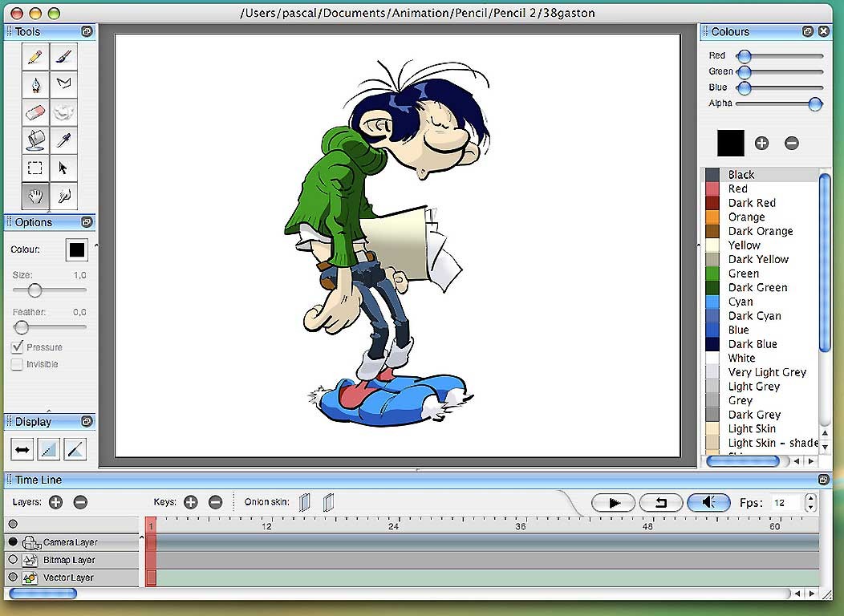Select Dark Red in the palette
Image resolution: width=844 pixels, height=616 pixels.
point(761,203)
